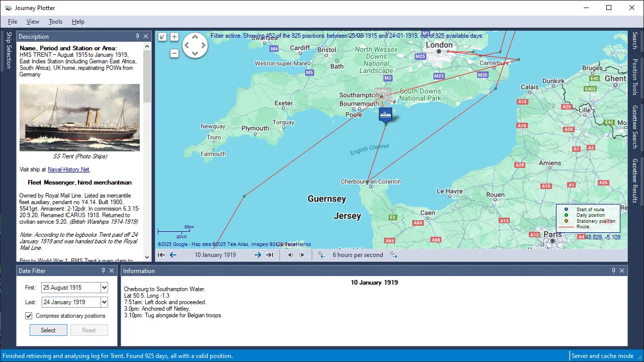Open the Search side tab

click(635, 41)
